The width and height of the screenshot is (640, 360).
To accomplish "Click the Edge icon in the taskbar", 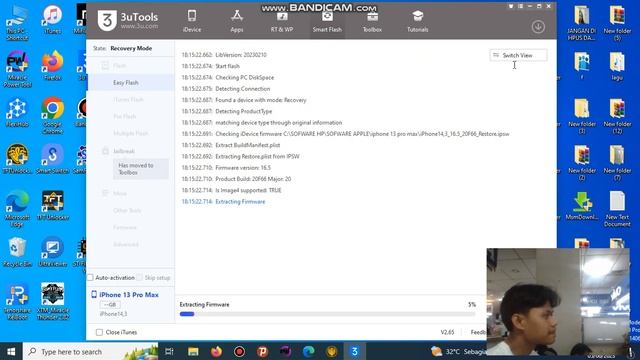I will click(309, 351).
